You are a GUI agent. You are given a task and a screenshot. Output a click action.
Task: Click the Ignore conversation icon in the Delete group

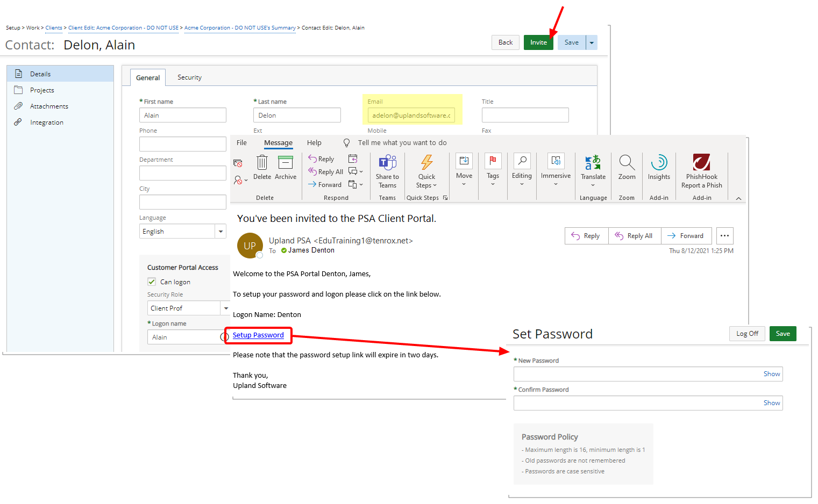(238, 163)
